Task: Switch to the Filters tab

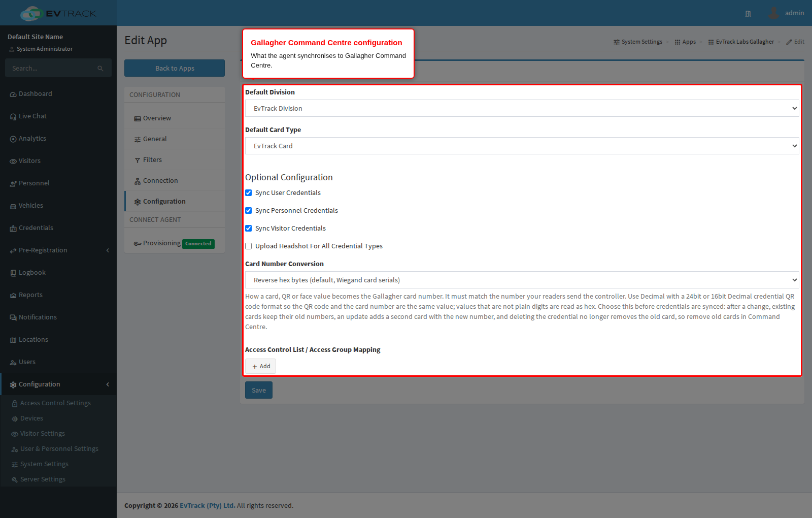Action: point(175,159)
